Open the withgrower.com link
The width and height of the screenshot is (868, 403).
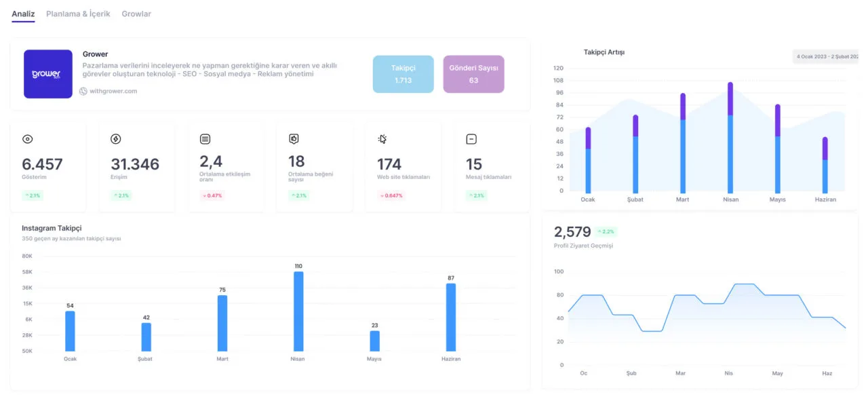(x=113, y=91)
